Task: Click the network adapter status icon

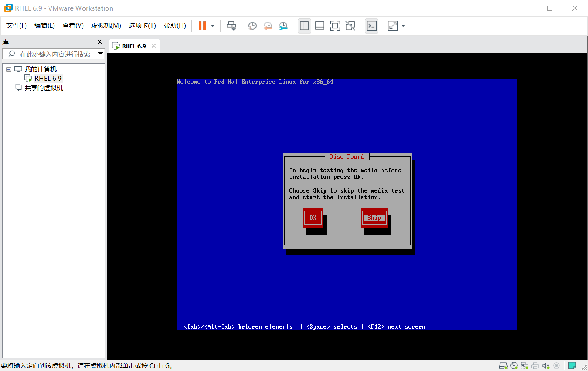Action: [x=525, y=365]
